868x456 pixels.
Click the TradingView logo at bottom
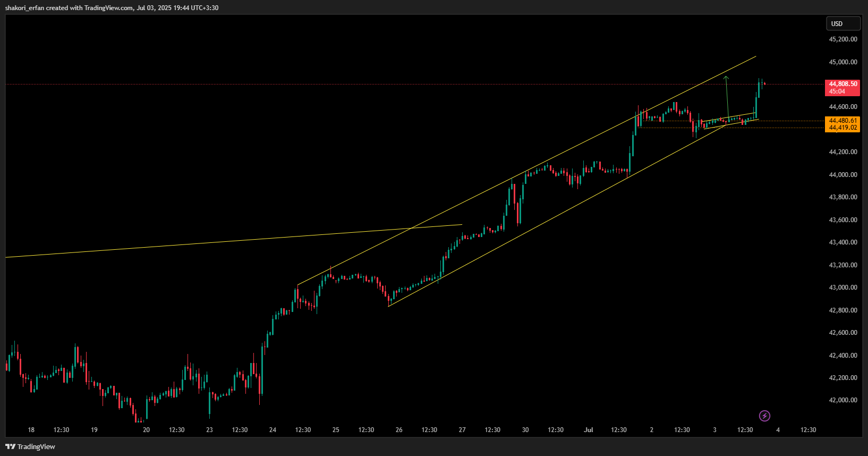coord(30,446)
